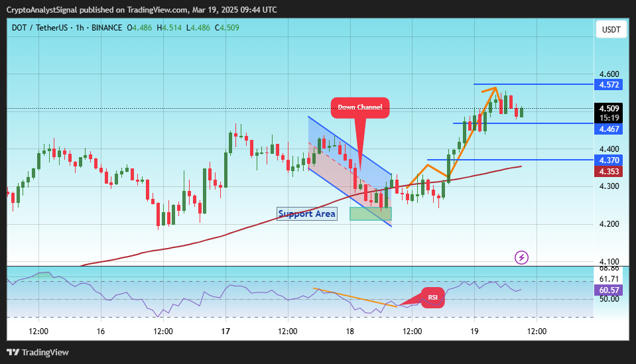Image resolution: width=636 pixels, height=364 pixels.
Task: Click the BINANCE exchange label
Action: tap(107, 28)
